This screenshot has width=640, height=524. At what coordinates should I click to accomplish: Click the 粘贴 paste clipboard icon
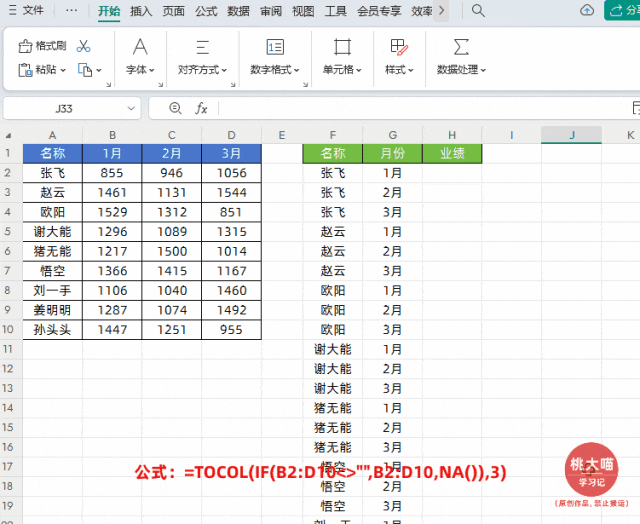(x=25, y=70)
